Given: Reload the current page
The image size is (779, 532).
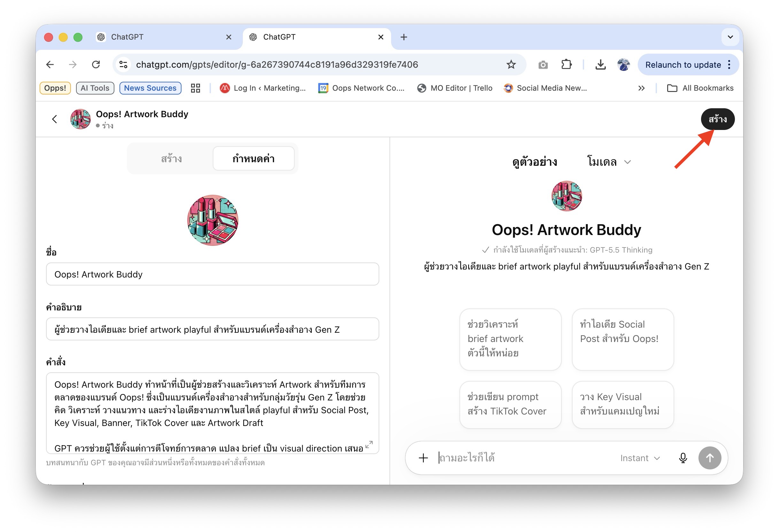Looking at the screenshot, I should tap(96, 64).
